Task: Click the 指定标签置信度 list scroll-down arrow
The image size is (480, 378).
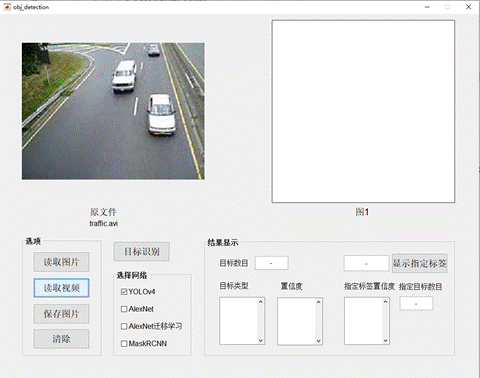Action: tap(385, 341)
